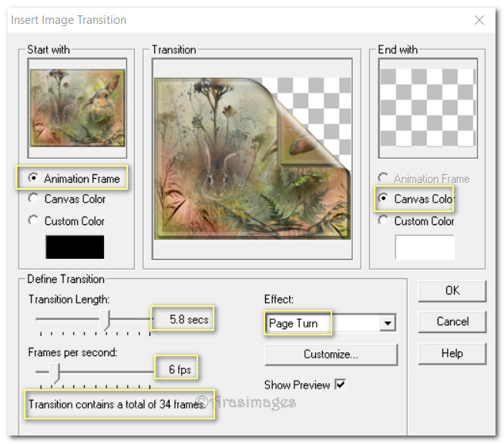Toggle the Show Preview checkbox
This screenshot has width=504, height=444.
pyautogui.click(x=340, y=385)
